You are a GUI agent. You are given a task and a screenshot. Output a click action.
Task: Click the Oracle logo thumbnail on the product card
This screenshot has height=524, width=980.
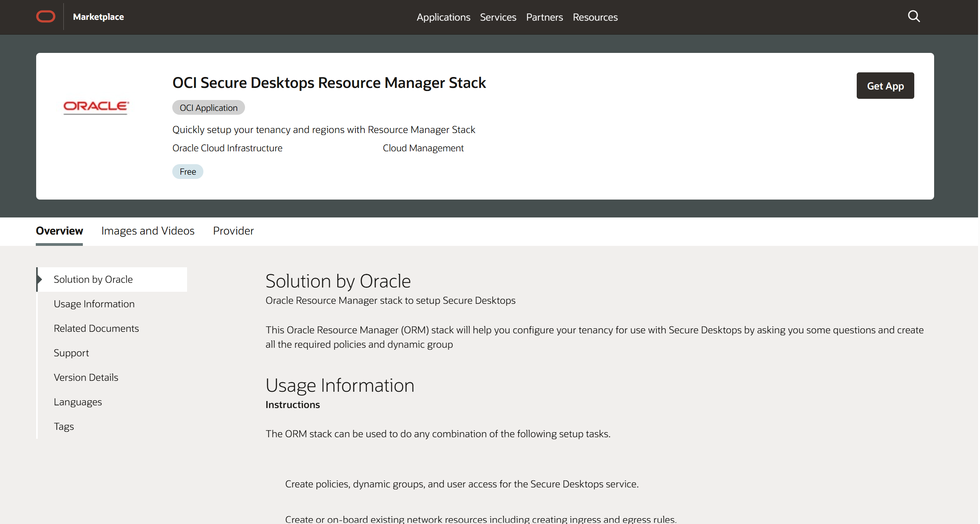[96, 107]
